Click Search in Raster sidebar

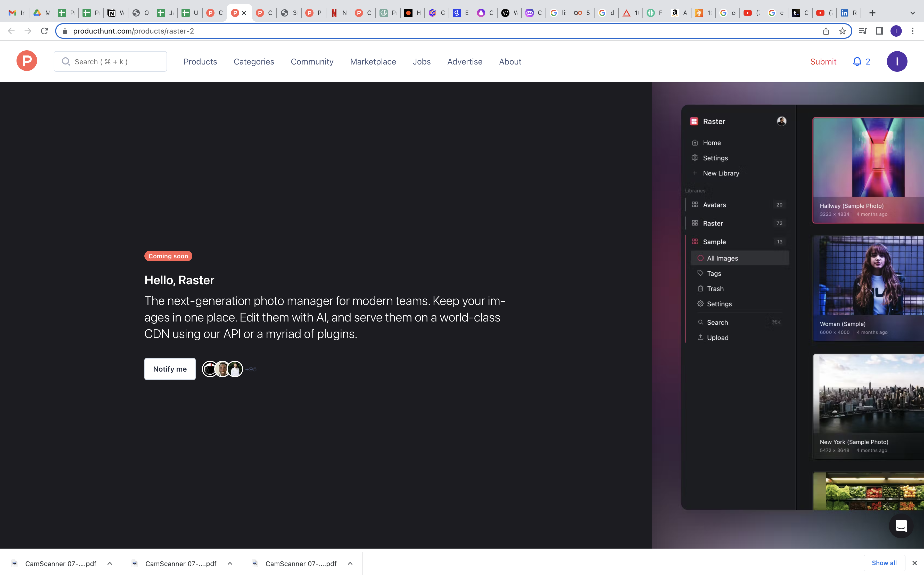point(740,322)
